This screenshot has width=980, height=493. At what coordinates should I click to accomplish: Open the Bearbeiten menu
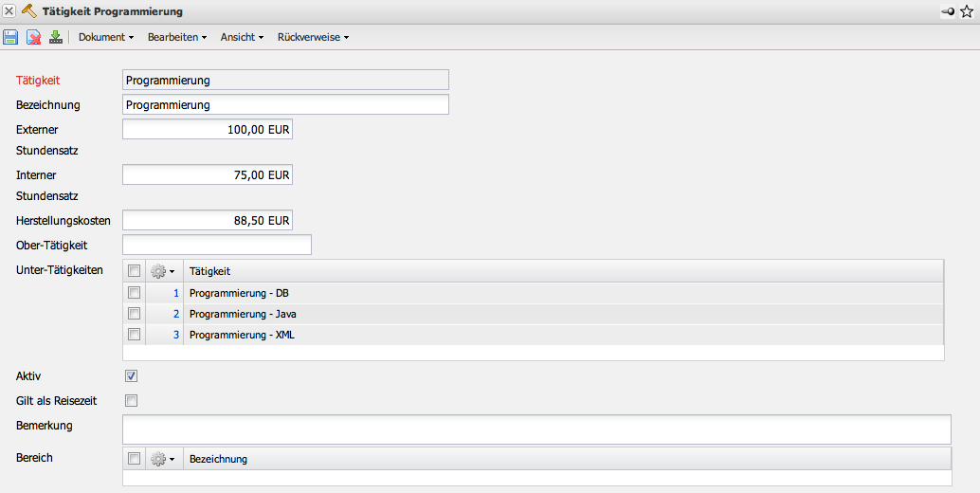pos(177,37)
